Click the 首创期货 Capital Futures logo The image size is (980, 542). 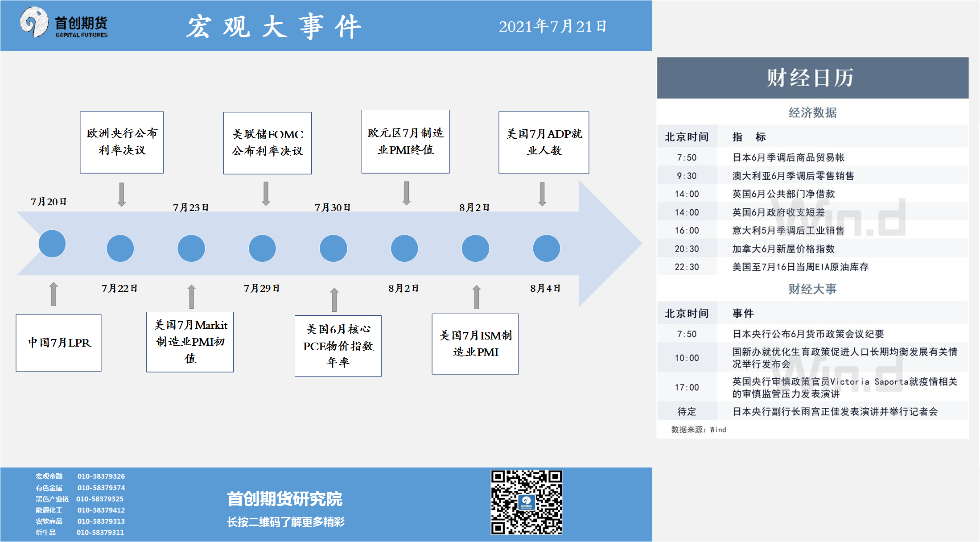click(64, 23)
